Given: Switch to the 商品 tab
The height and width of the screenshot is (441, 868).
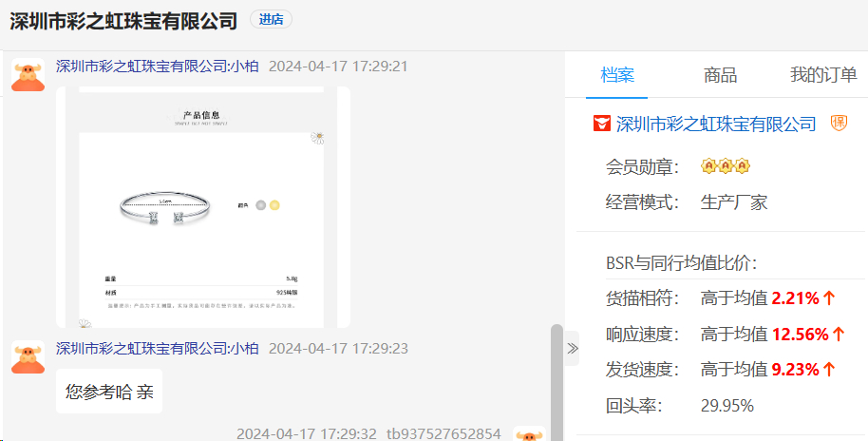Looking at the screenshot, I should [x=720, y=75].
